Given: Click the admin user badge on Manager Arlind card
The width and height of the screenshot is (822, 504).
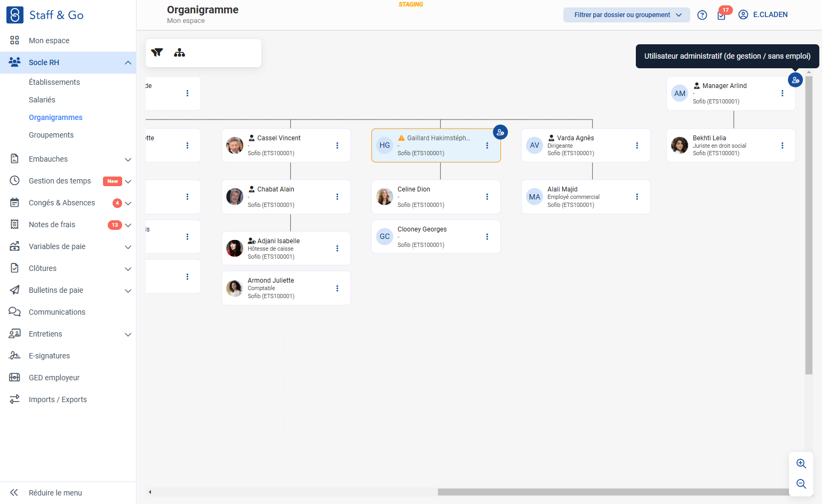Looking at the screenshot, I should click(x=795, y=80).
